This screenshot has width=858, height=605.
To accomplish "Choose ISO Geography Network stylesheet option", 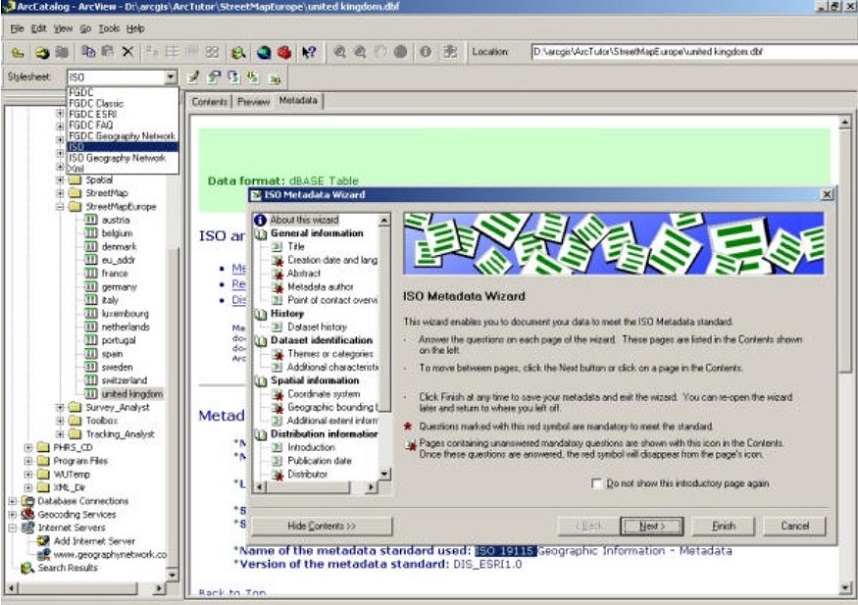I will point(123,158).
